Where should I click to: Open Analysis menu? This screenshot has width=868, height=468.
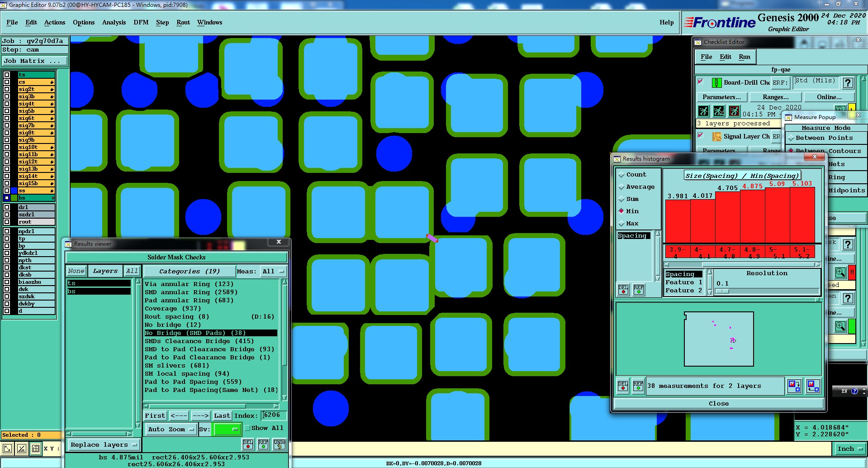[x=114, y=23]
